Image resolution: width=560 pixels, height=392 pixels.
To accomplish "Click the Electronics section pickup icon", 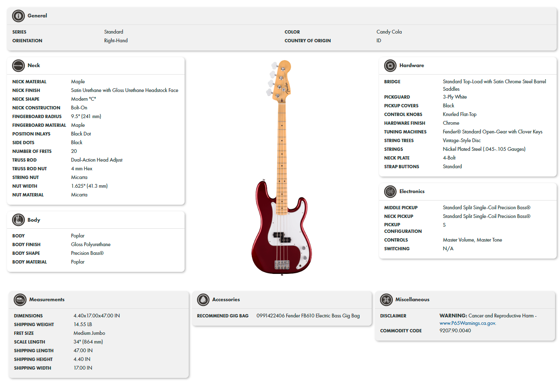I will pos(390,191).
